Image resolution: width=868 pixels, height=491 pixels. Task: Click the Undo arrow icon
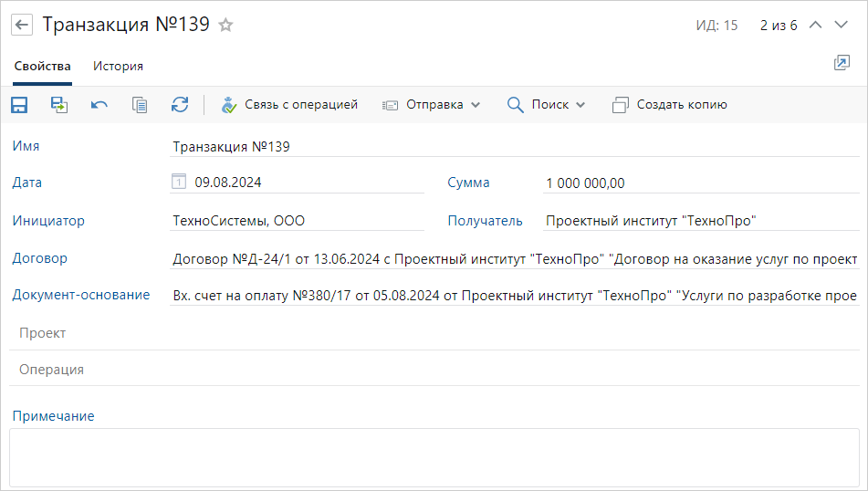(99, 105)
